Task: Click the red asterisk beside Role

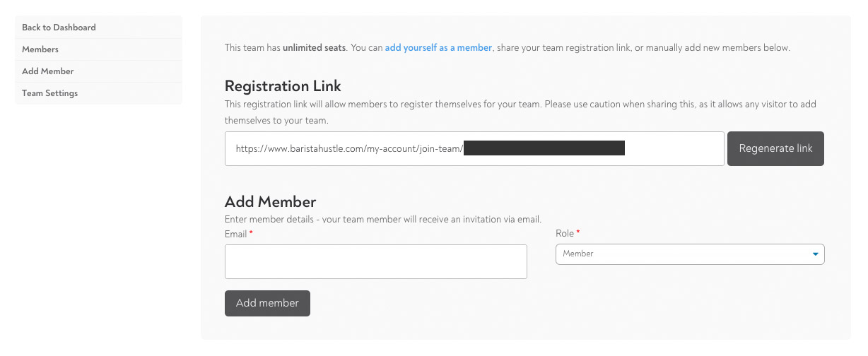Action: pyautogui.click(x=578, y=232)
